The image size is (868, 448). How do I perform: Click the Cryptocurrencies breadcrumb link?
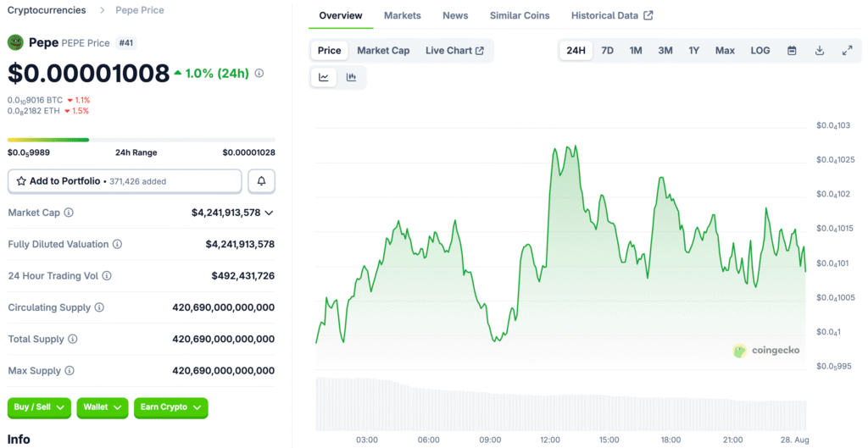pos(47,10)
